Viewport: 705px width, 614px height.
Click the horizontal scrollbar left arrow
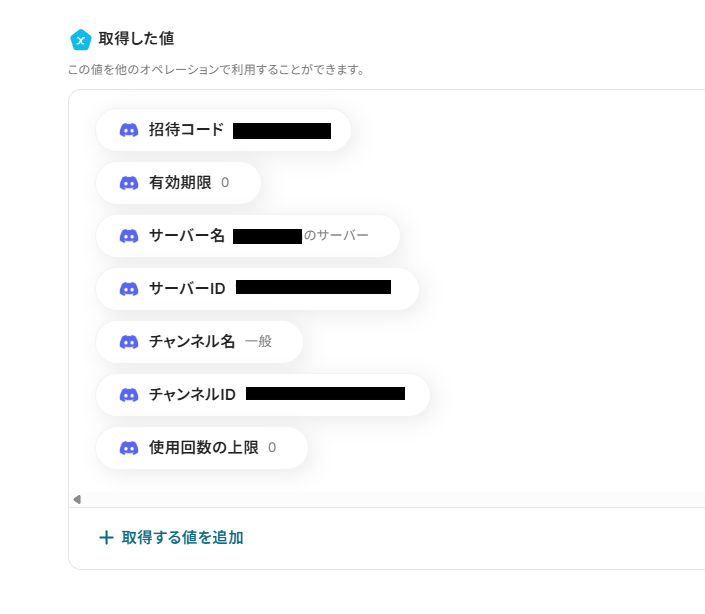(x=77, y=499)
